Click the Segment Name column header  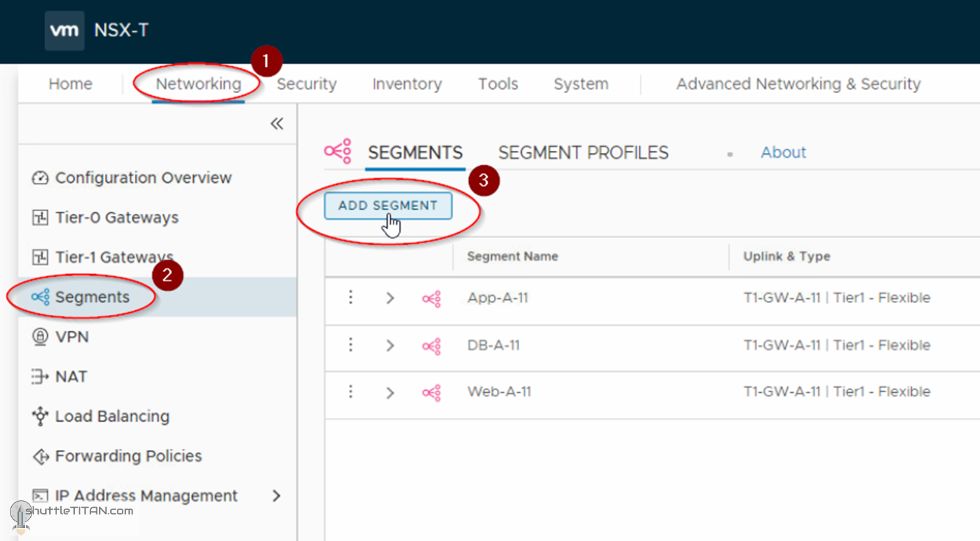512,256
